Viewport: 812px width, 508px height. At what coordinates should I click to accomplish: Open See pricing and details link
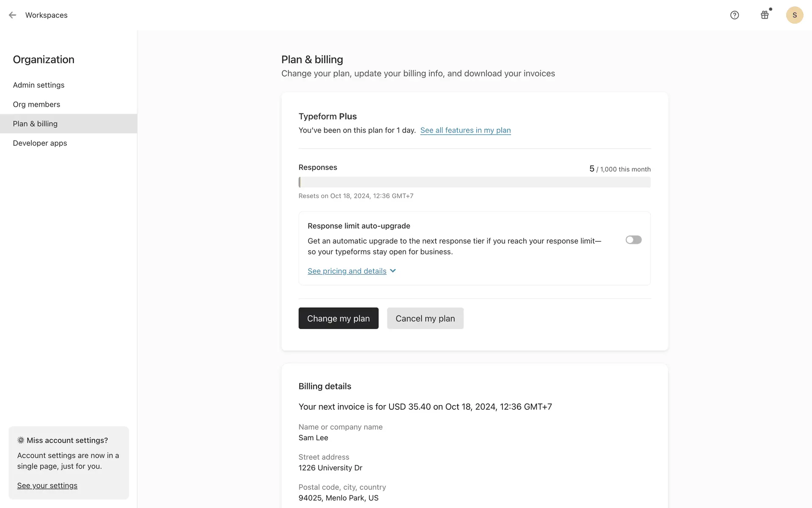coord(347,271)
